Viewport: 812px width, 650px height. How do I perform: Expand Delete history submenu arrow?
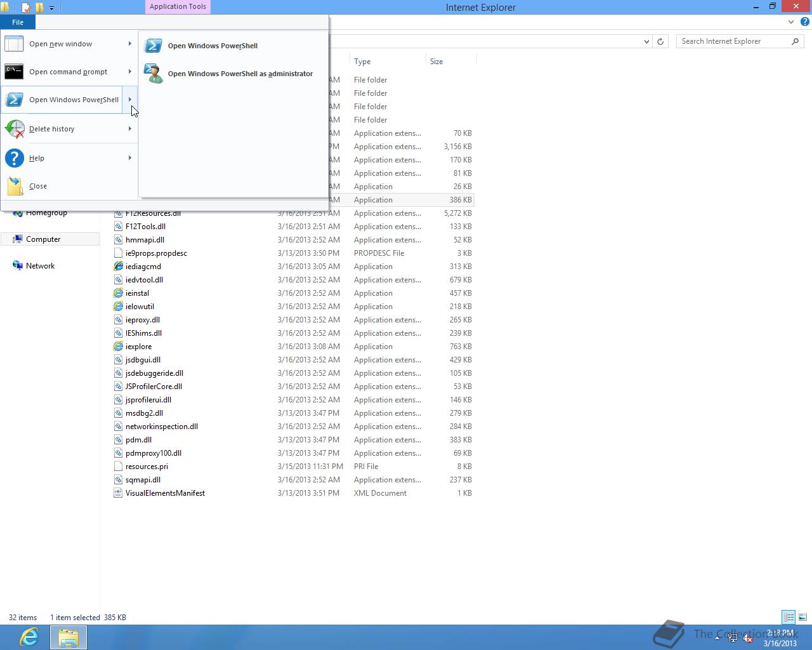pyautogui.click(x=130, y=129)
